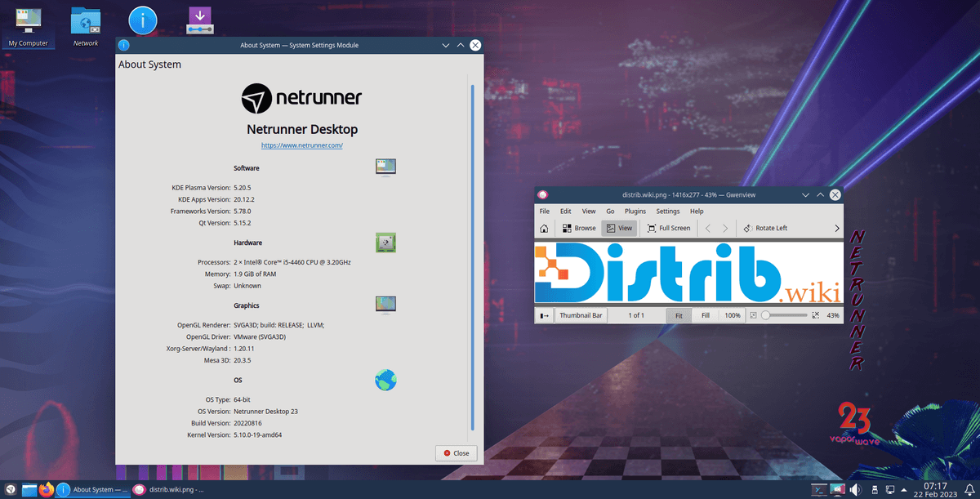Open the File menu in Gwenview
The image size is (980, 499).
tap(544, 212)
